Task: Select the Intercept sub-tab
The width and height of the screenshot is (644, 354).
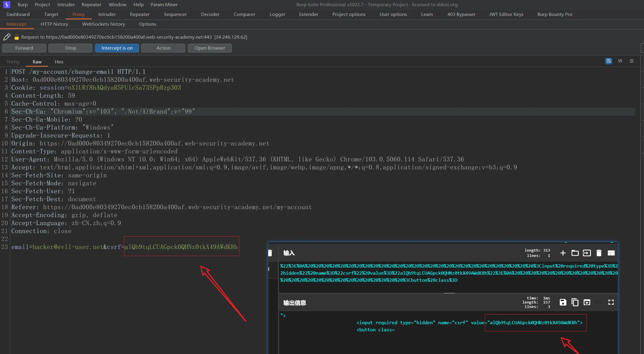Action: 16,24
